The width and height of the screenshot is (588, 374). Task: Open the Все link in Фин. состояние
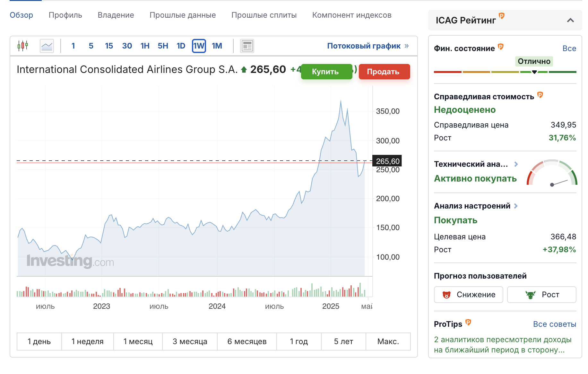(569, 49)
